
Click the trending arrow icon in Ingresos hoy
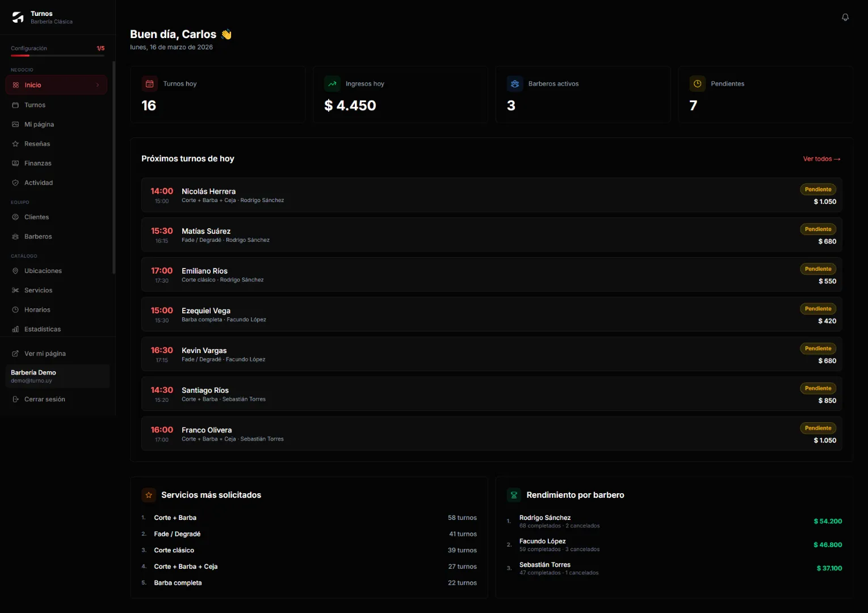point(332,84)
